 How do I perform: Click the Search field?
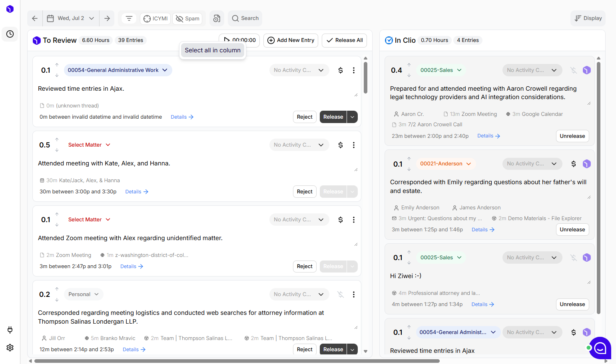click(x=245, y=18)
